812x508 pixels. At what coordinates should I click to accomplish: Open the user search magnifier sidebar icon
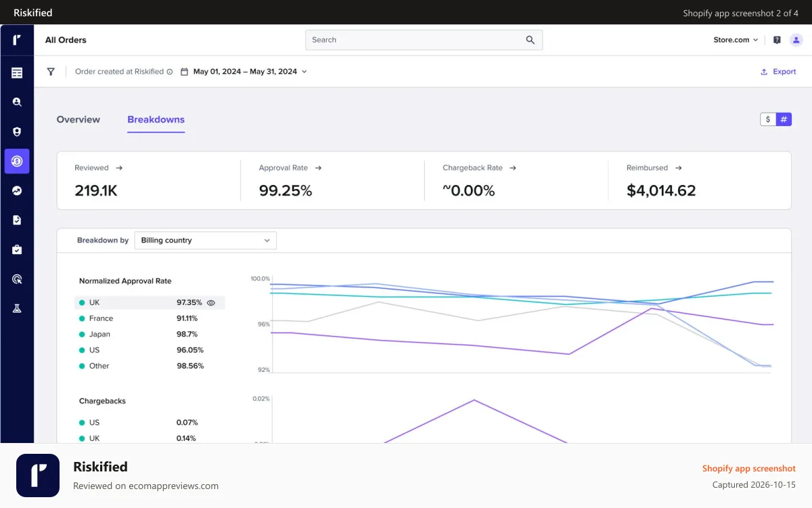click(x=17, y=102)
